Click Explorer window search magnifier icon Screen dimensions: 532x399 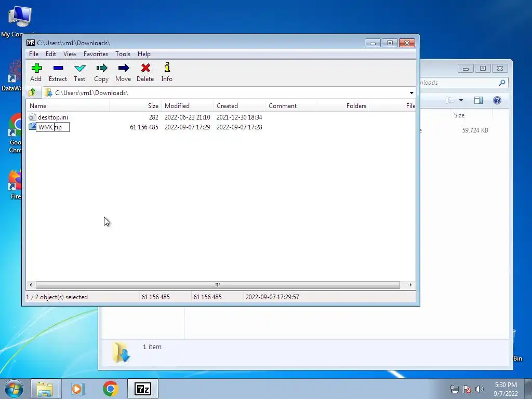tap(502, 83)
